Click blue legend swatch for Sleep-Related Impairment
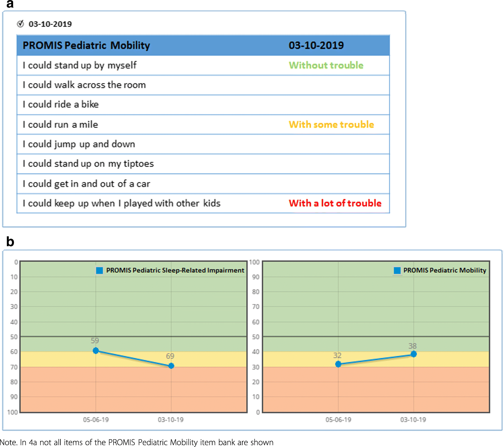 coord(100,270)
